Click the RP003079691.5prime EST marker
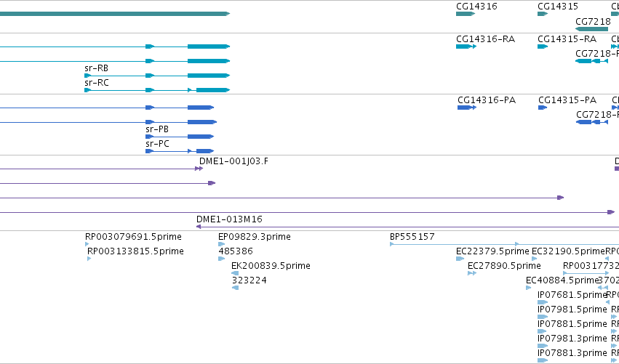Image resolution: width=619 pixels, height=364 pixels. click(87, 244)
